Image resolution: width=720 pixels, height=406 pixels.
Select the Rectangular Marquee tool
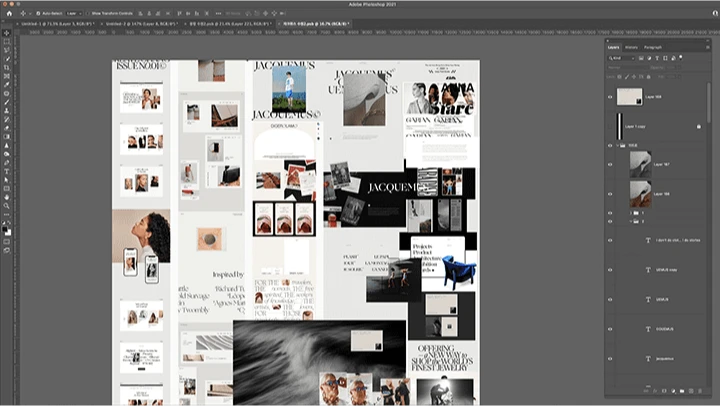pyautogui.click(x=6, y=41)
